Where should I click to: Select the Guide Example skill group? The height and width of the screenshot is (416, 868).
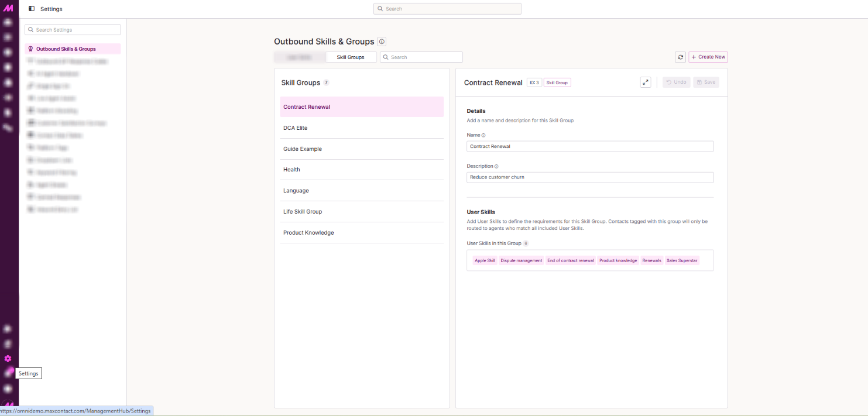coord(362,149)
